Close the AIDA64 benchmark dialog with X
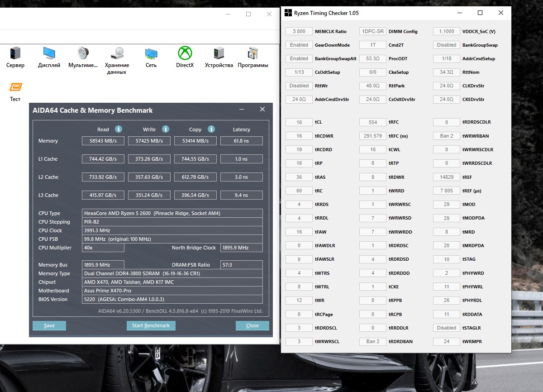The width and height of the screenshot is (543, 392). 262,110
